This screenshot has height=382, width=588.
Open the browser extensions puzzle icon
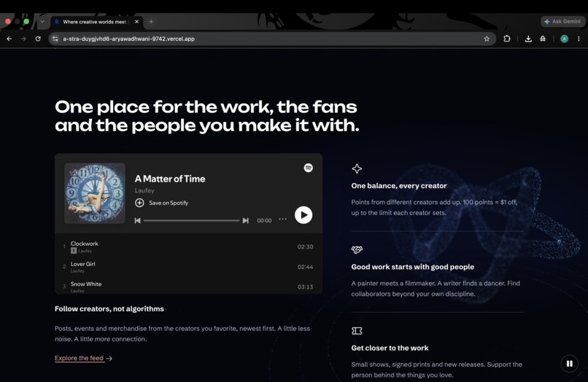click(507, 39)
